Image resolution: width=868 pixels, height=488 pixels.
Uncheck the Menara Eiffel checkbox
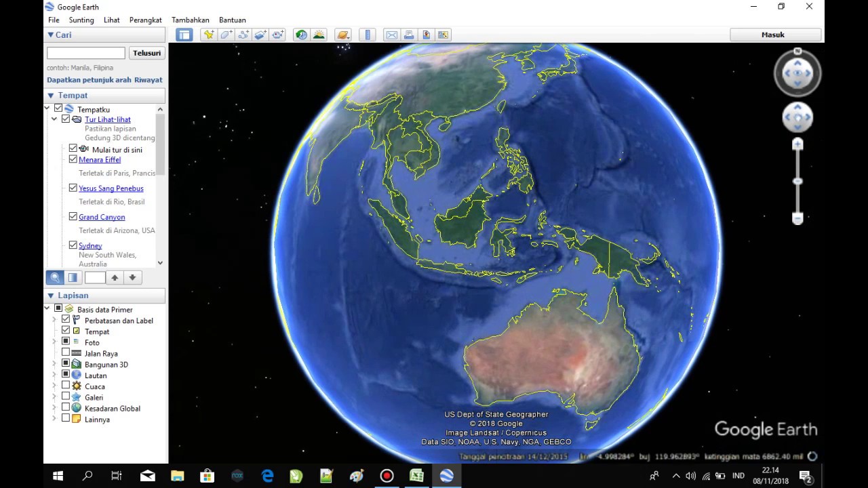pyautogui.click(x=73, y=159)
